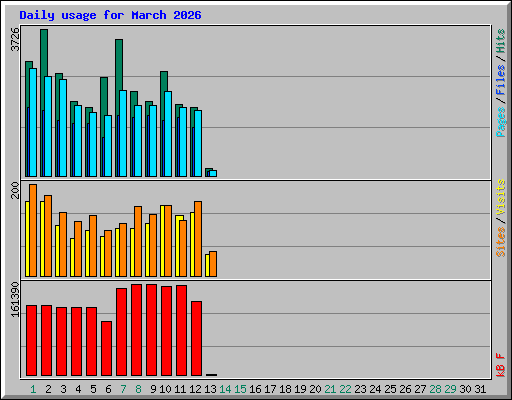
Task: Click the orange sites bar for day 8
Action: tap(138, 241)
